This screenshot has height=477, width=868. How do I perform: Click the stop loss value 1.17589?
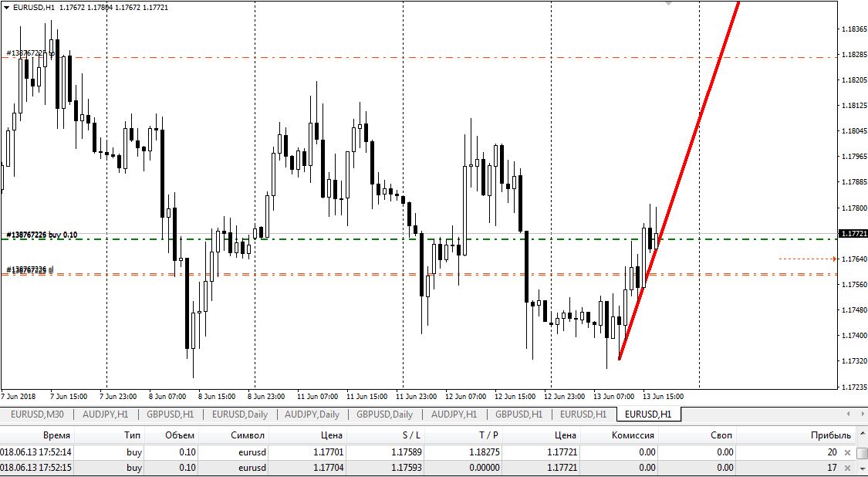coord(405,452)
